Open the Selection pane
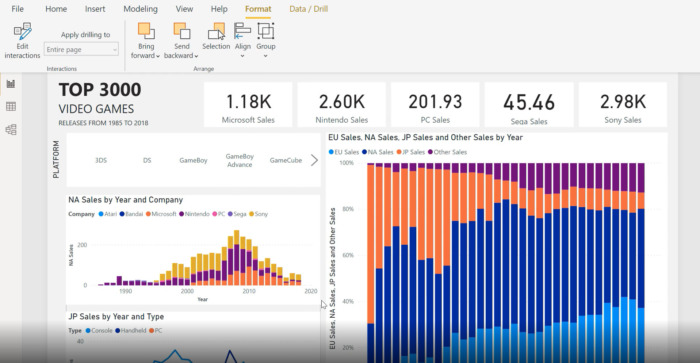The image size is (700, 363). tap(216, 36)
